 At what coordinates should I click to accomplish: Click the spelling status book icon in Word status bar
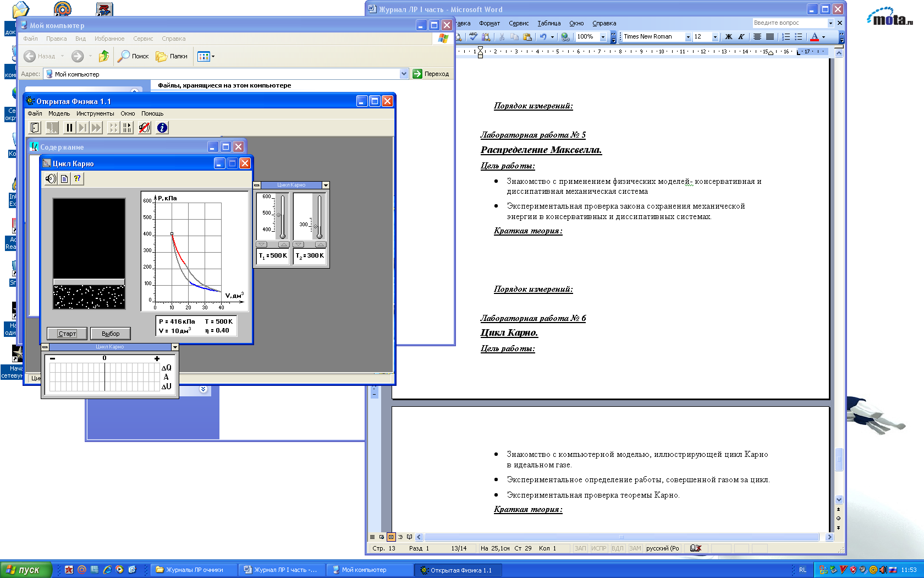pos(696,548)
